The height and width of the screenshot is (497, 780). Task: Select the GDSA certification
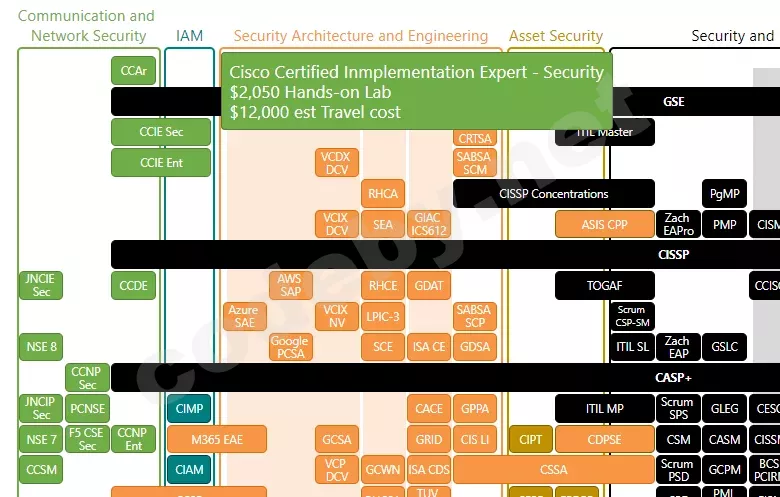(475, 347)
